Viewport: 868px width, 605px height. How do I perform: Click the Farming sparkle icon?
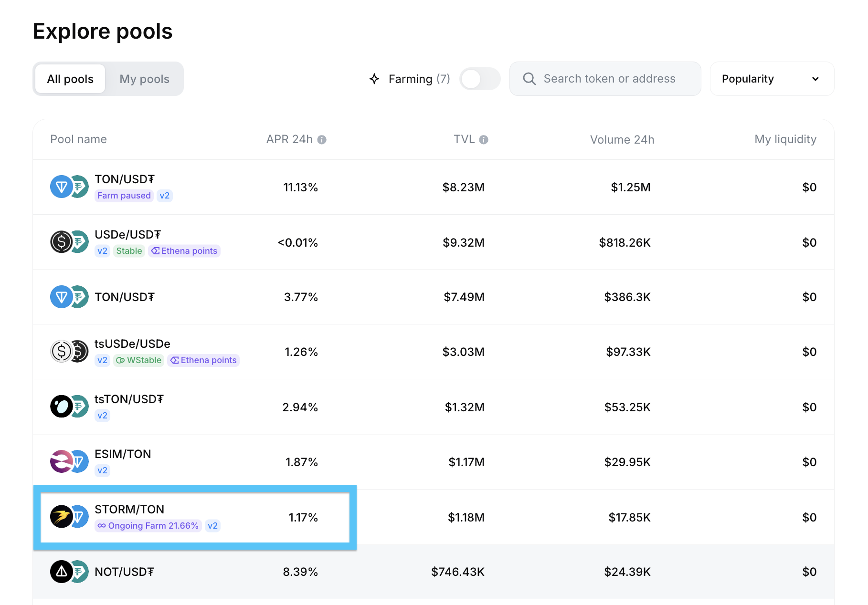(374, 79)
